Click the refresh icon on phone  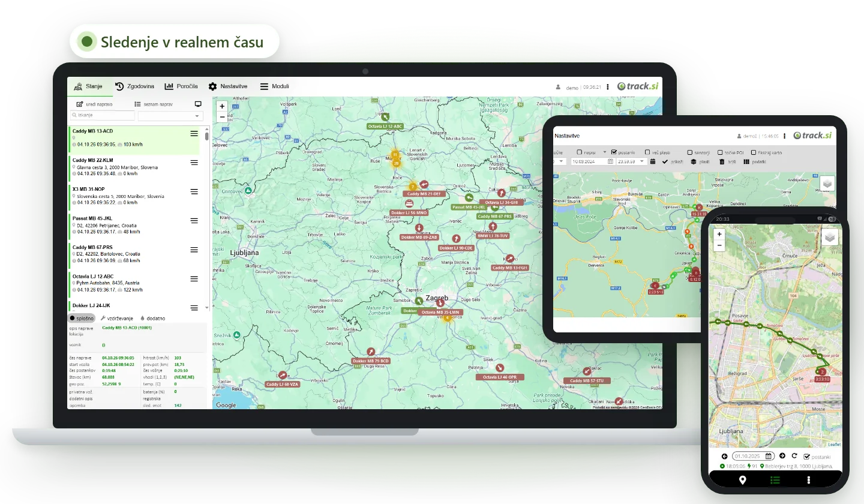pos(794,456)
